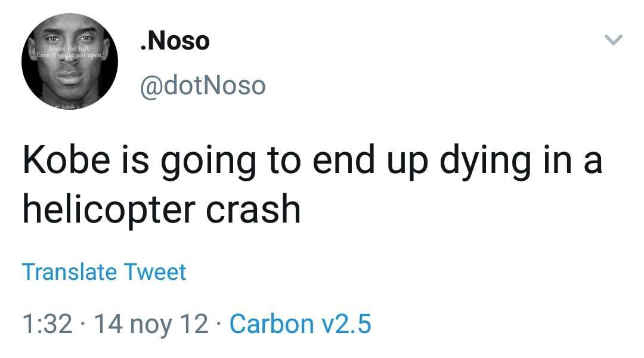Click the 1:32 tweet timestamp
The image size is (644, 358).
[47, 324]
